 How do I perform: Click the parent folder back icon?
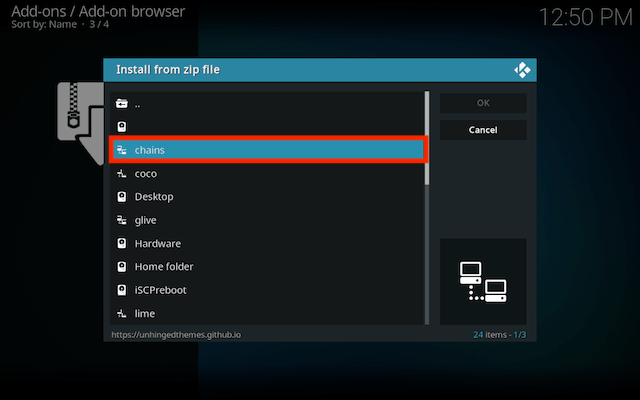(x=122, y=104)
